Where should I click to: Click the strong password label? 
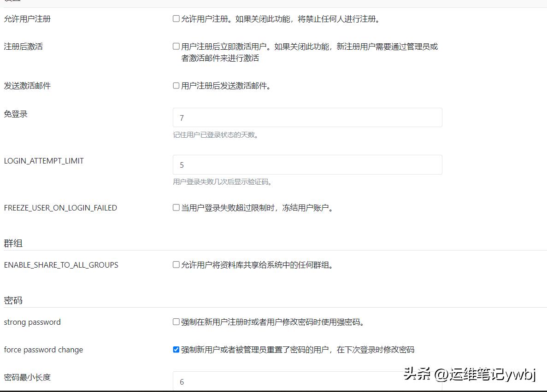pyautogui.click(x=32, y=322)
